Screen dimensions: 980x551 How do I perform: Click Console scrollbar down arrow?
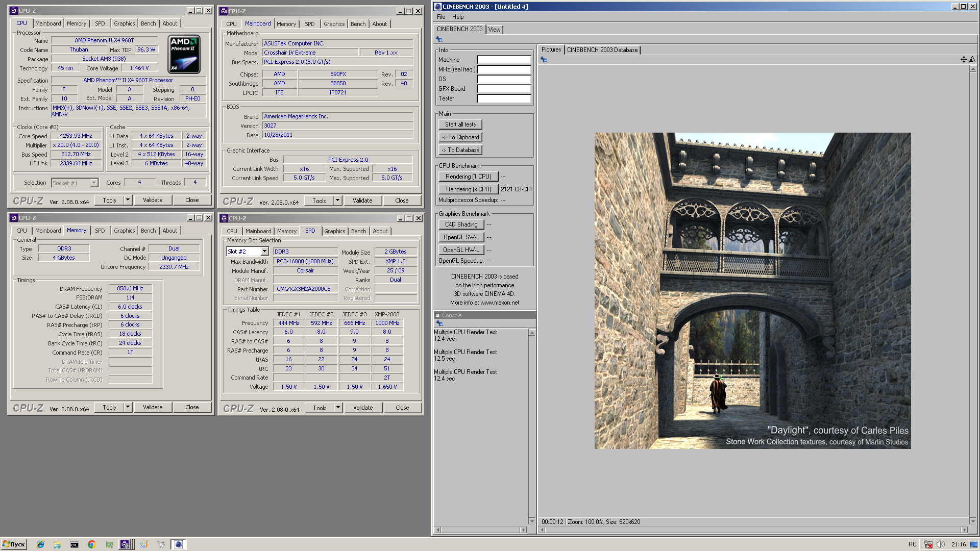pyautogui.click(x=532, y=521)
